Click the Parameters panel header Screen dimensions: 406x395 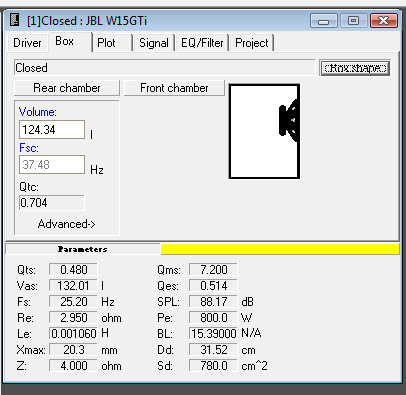[x=83, y=249]
